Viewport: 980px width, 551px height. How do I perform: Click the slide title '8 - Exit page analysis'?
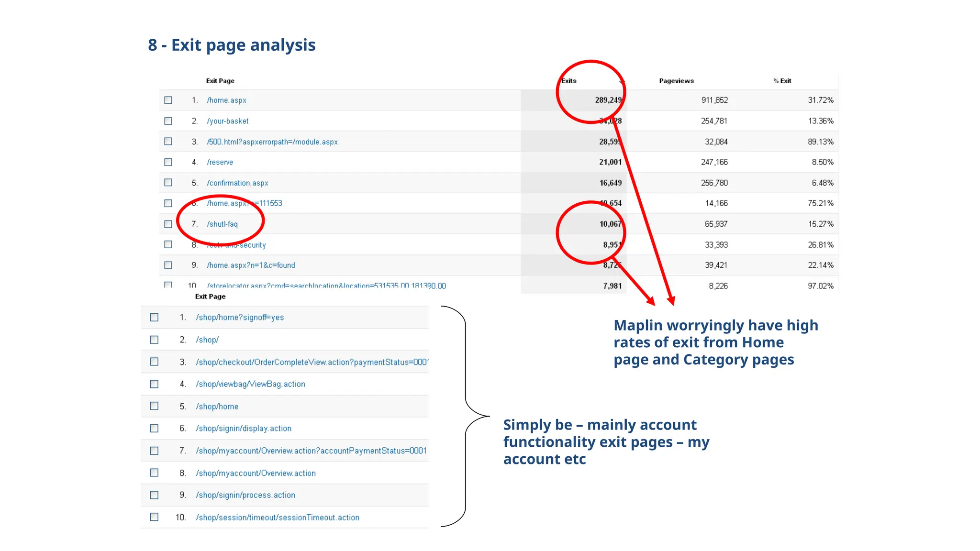(x=232, y=45)
